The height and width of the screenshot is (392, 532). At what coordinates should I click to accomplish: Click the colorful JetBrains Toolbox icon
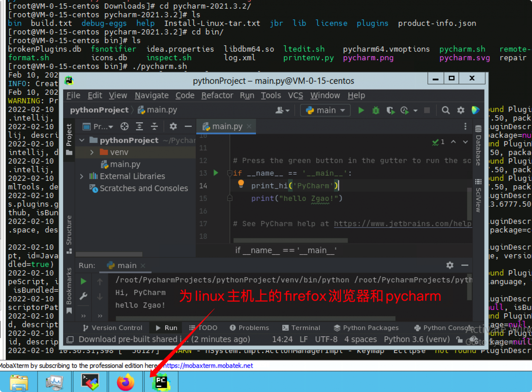(476, 110)
